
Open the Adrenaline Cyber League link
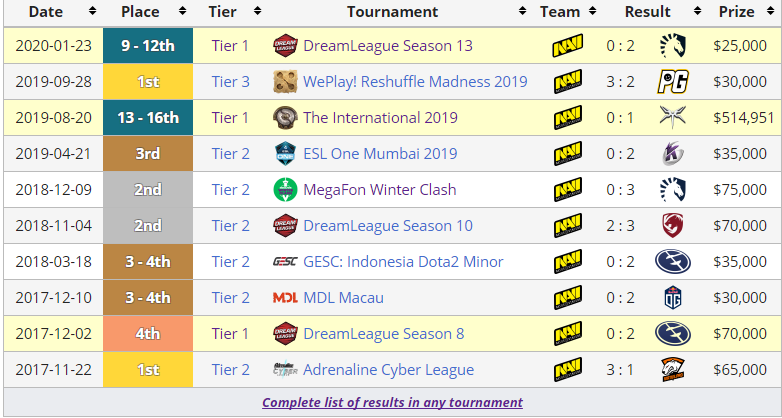tap(388, 370)
